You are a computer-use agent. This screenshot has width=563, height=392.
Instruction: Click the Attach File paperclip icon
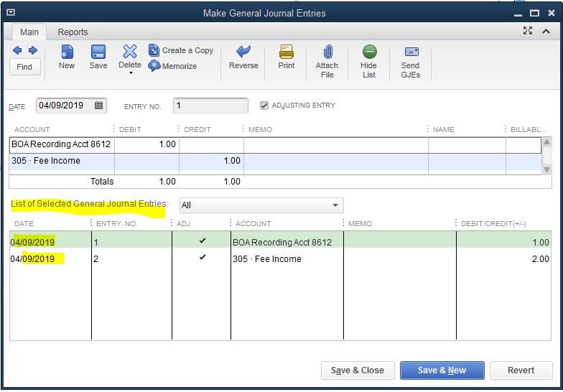coord(327,52)
